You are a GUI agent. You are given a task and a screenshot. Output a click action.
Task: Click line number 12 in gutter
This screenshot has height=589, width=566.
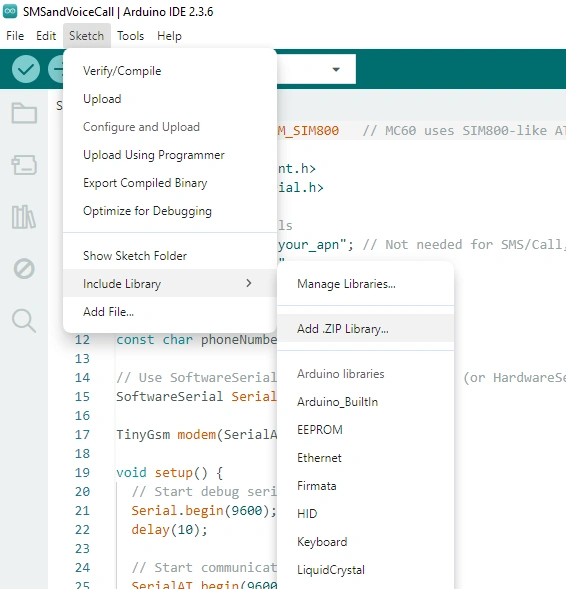point(82,340)
